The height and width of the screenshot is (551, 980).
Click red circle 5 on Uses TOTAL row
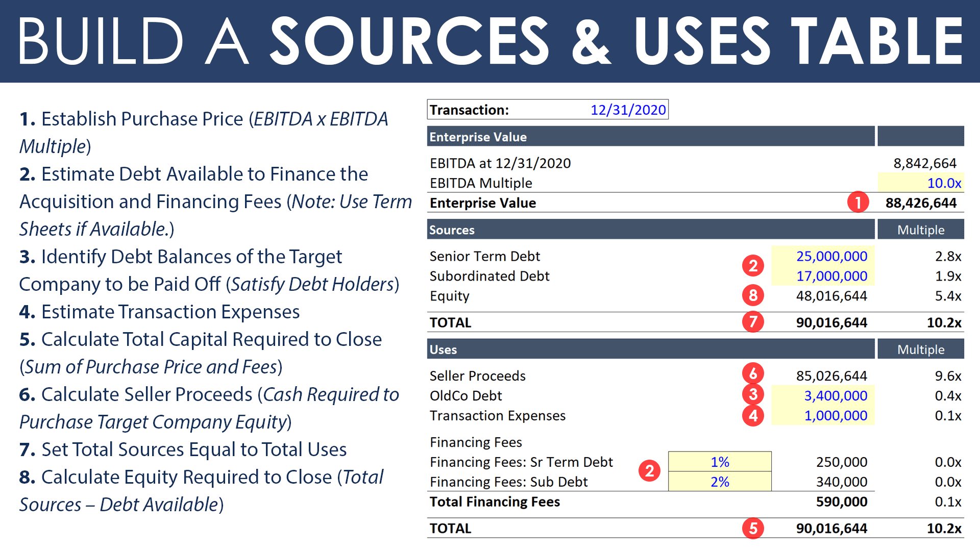(753, 528)
